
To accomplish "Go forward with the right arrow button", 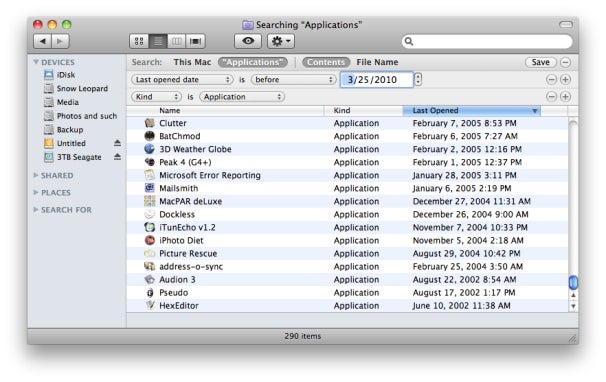I will coord(60,41).
